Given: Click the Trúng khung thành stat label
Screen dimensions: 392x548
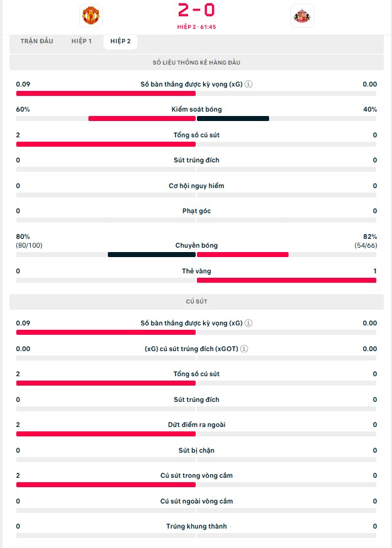Looking at the screenshot, I should click(x=196, y=527).
